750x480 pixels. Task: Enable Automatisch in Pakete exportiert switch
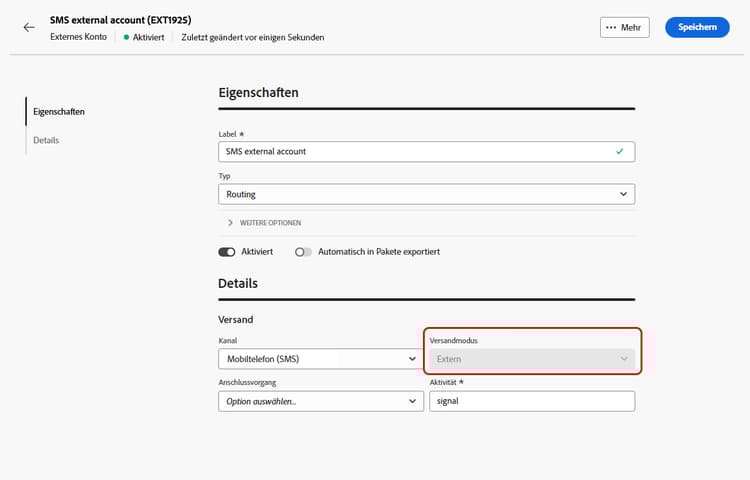click(304, 252)
